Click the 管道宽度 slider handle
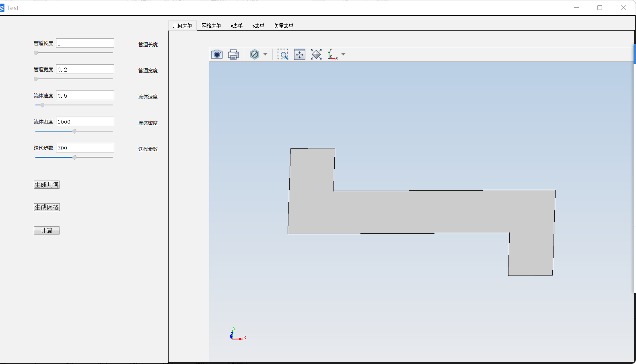The image size is (636, 364). 36,79
